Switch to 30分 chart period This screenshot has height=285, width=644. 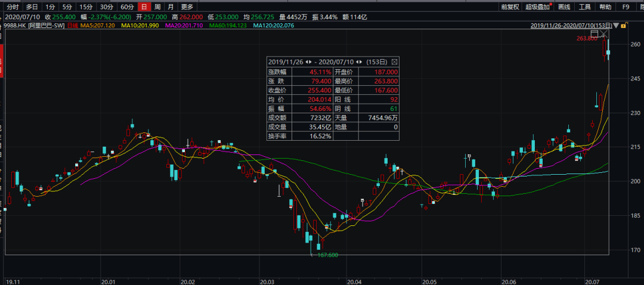click(107, 7)
